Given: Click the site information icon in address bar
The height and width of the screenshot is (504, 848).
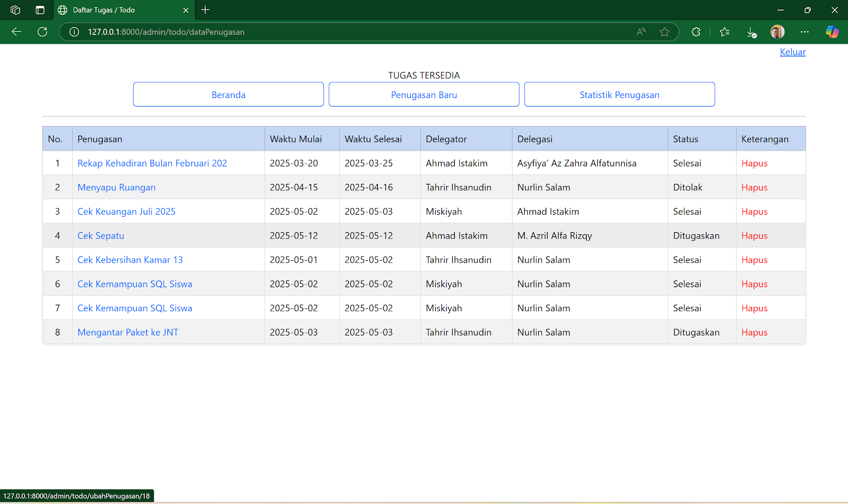Looking at the screenshot, I should 74,32.
